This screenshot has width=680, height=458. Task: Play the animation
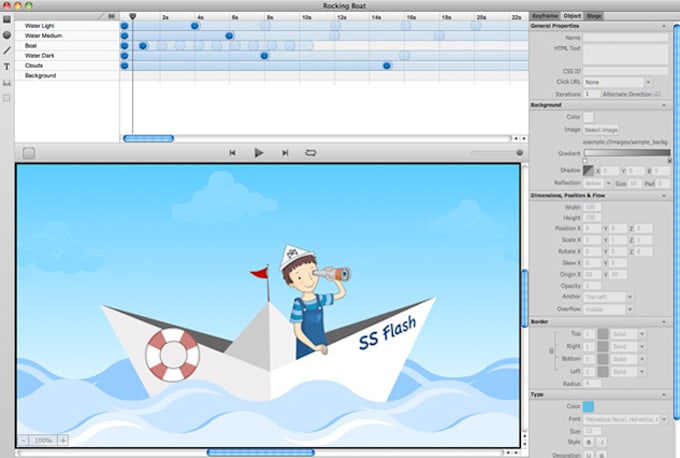(x=259, y=153)
